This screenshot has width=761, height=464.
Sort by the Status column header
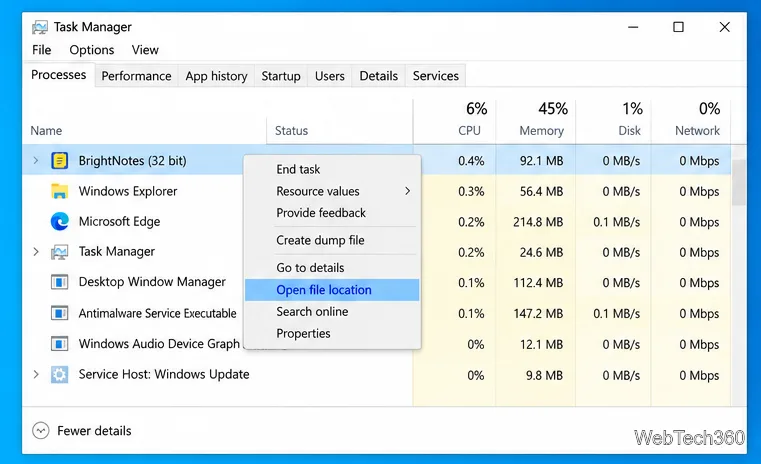click(x=291, y=131)
